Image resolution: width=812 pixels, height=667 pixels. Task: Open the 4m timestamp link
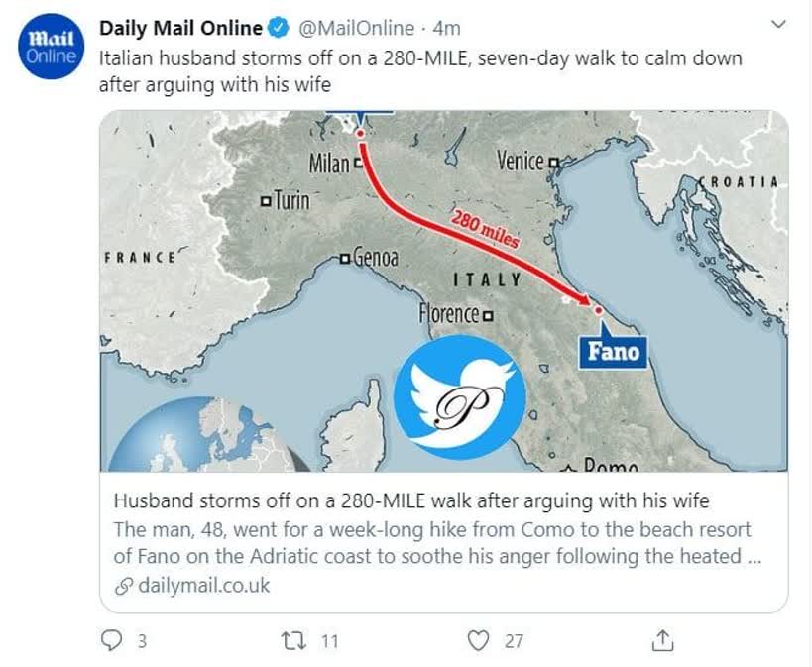(x=446, y=29)
